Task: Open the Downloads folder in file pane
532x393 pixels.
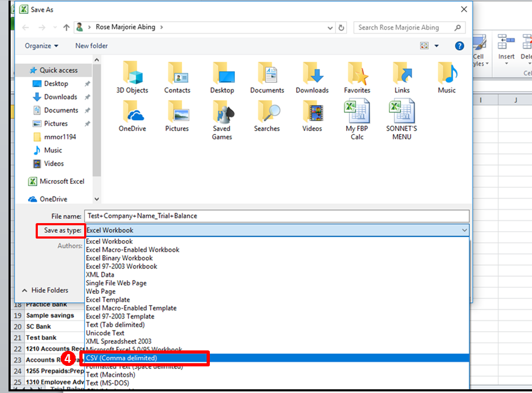Action: (x=312, y=77)
